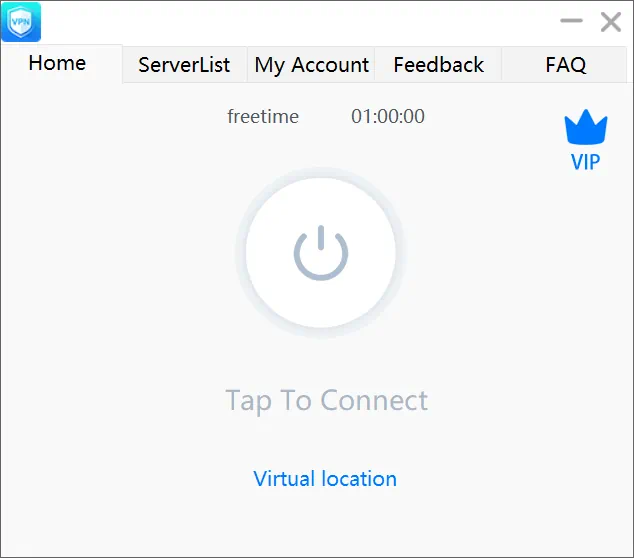Open the ServerList tab

(184, 65)
